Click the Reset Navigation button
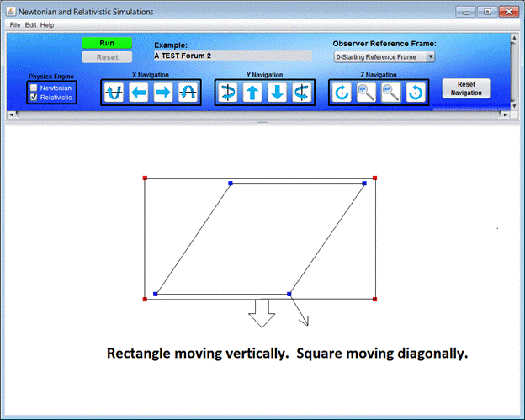525x420 pixels. coord(465,89)
